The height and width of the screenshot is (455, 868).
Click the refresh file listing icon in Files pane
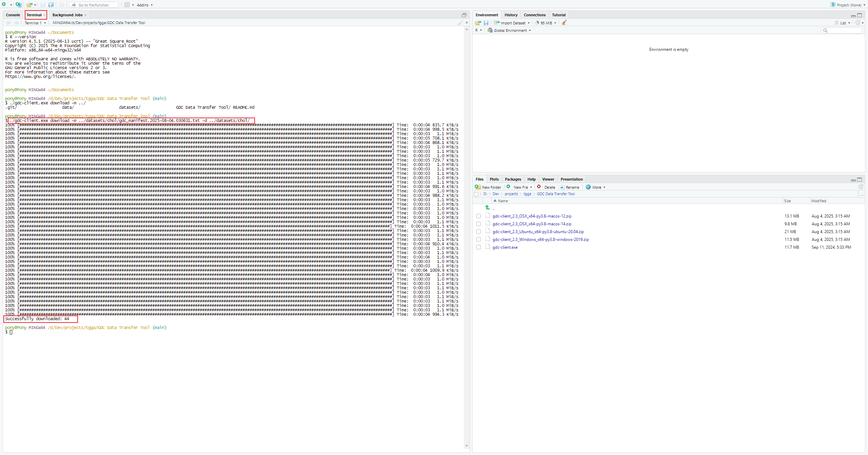[x=861, y=187]
